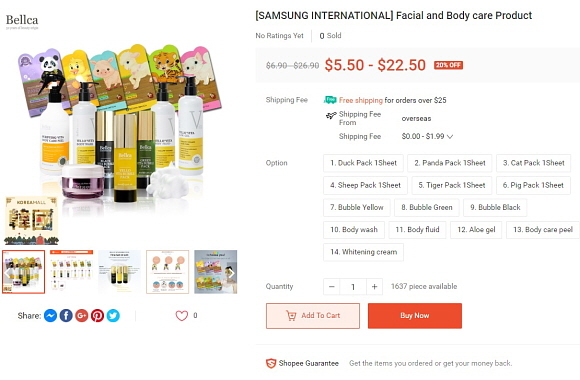
Task: Show previous thumbnails with left arrow
Action: (8, 273)
